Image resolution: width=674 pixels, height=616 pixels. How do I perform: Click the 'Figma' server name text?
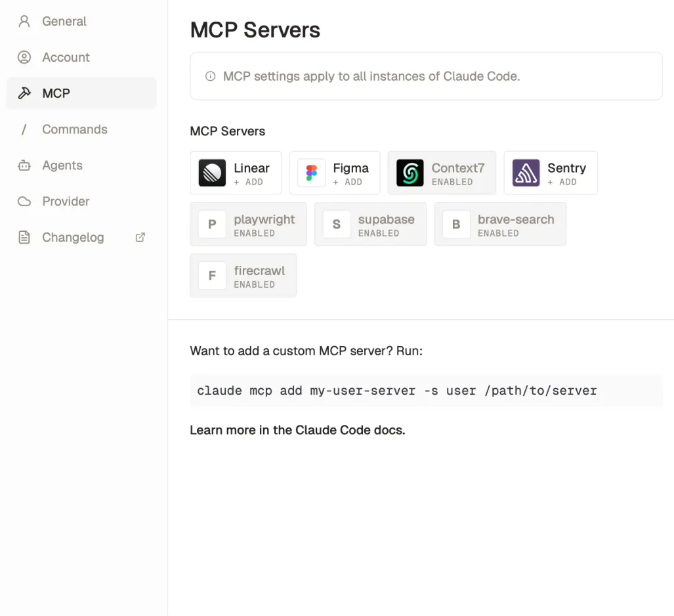(350, 168)
